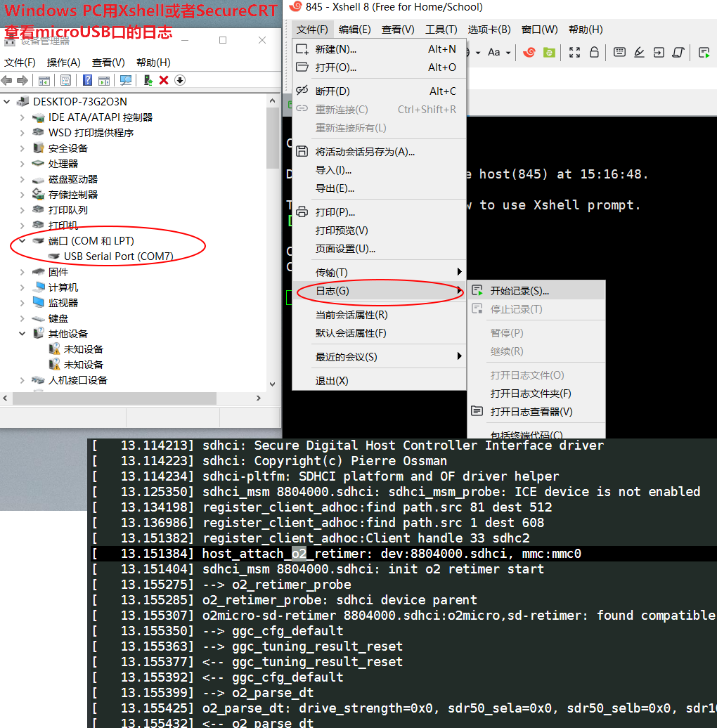Open 查看(V) menu in Device Manager
The image size is (717, 728).
108,63
